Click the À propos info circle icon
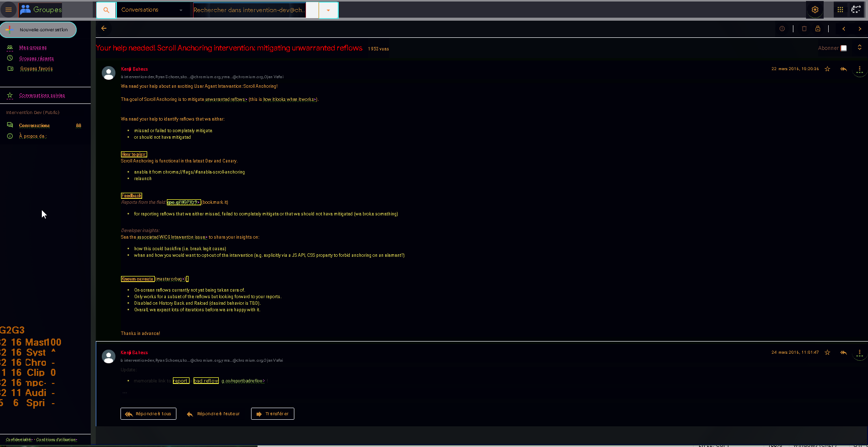Image resolution: width=868 pixels, height=447 pixels. (10, 136)
